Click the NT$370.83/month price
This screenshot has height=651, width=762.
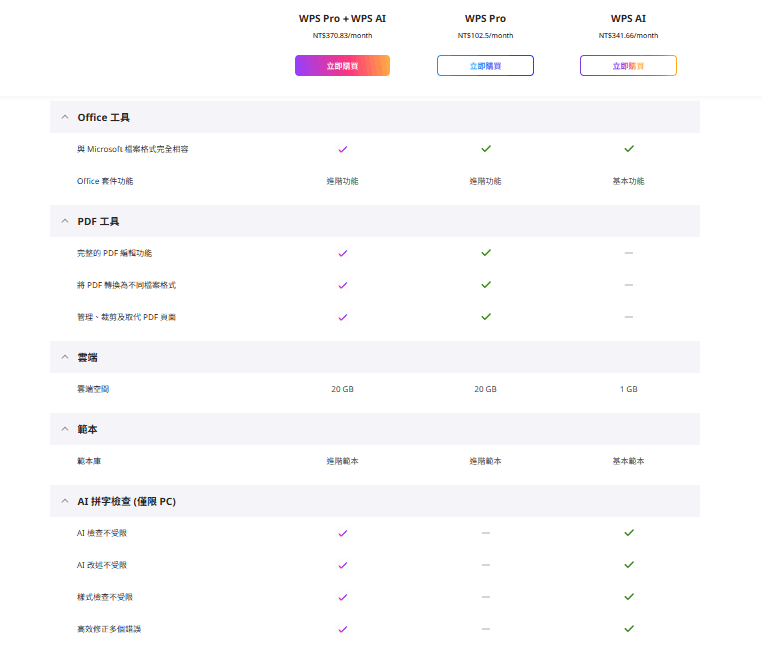coord(342,35)
